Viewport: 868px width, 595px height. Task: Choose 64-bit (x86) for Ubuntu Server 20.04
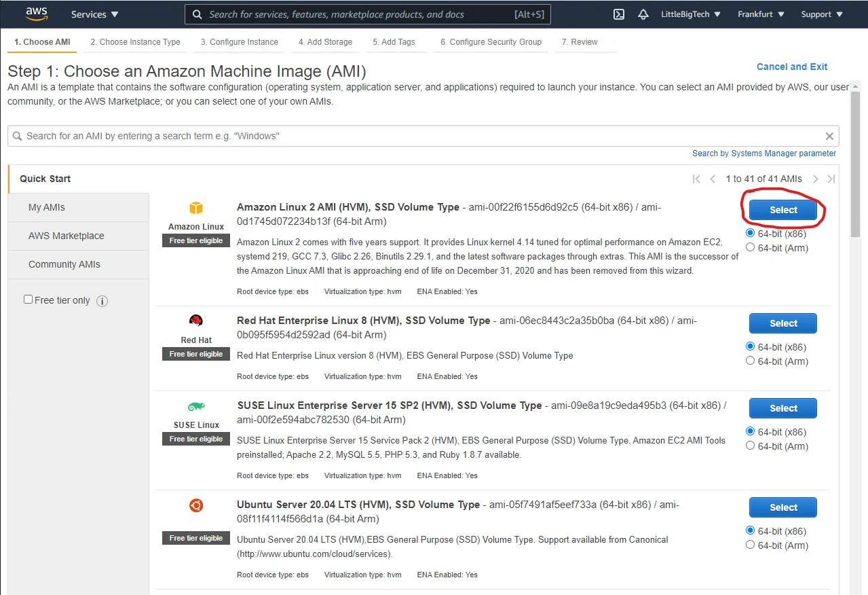pos(750,530)
